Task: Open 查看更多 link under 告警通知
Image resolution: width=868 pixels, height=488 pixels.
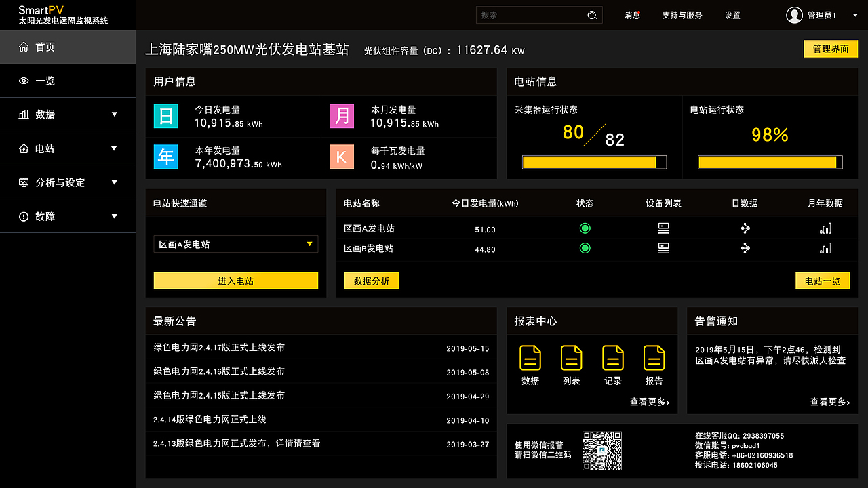Action: coord(829,401)
